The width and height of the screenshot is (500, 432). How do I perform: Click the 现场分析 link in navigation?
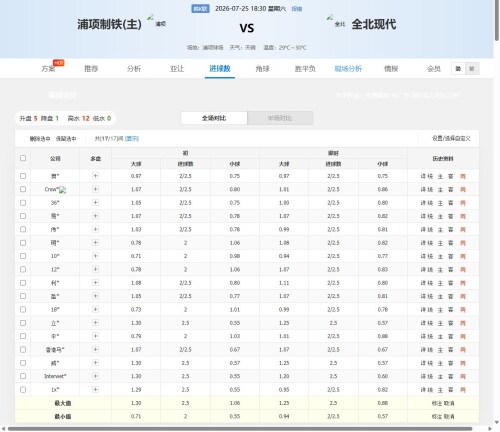[348, 69]
